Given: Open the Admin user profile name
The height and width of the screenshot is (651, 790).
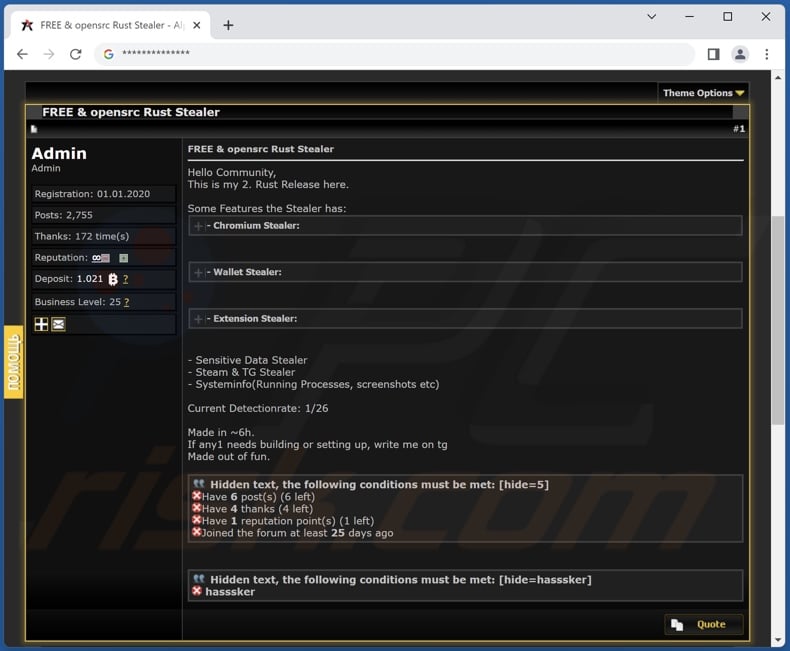Looking at the screenshot, I should 59,153.
